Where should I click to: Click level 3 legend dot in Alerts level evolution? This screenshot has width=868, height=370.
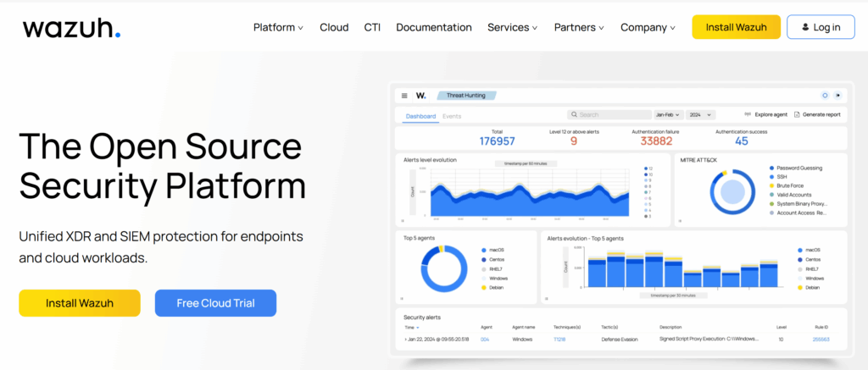pyautogui.click(x=645, y=216)
